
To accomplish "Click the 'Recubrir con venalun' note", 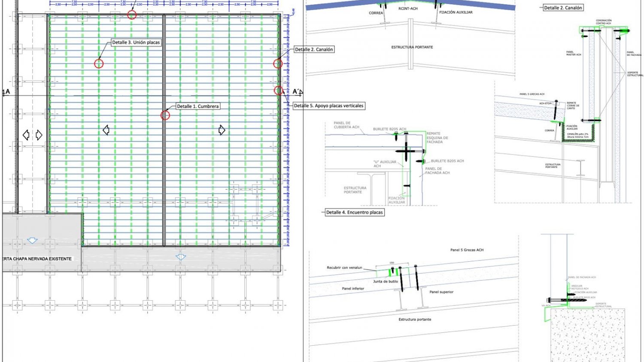I will pos(344,268).
